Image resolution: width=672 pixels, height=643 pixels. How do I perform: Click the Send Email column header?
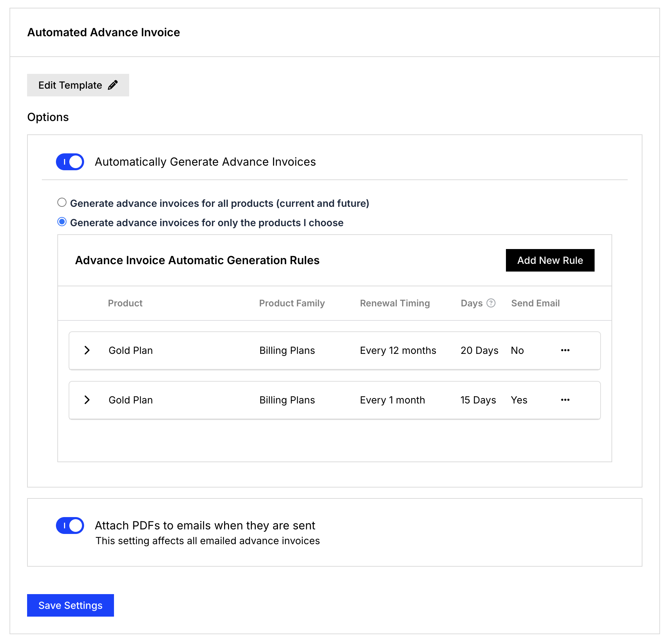point(535,303)
